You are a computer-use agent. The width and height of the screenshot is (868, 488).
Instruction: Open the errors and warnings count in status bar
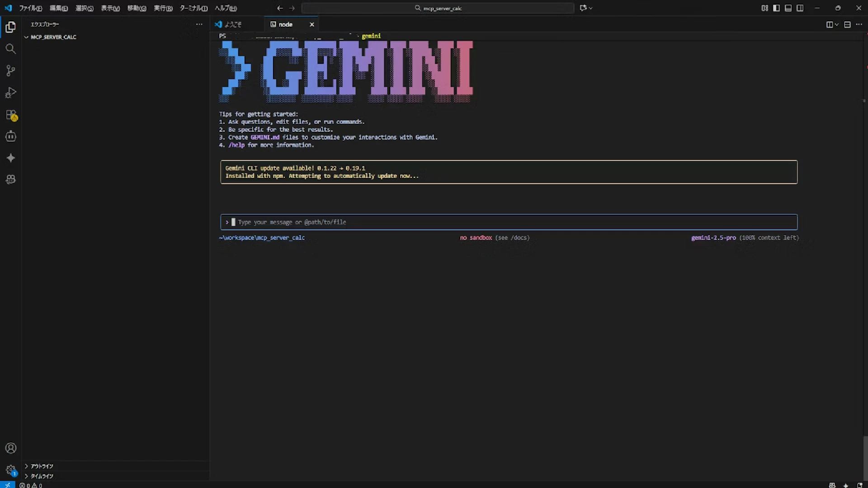tap(31, 485)
